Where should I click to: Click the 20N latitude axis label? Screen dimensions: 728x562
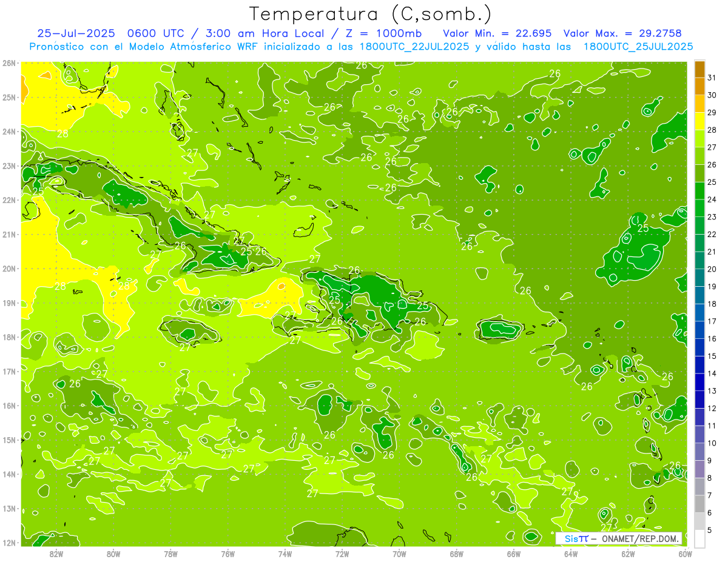pos(9,268)
